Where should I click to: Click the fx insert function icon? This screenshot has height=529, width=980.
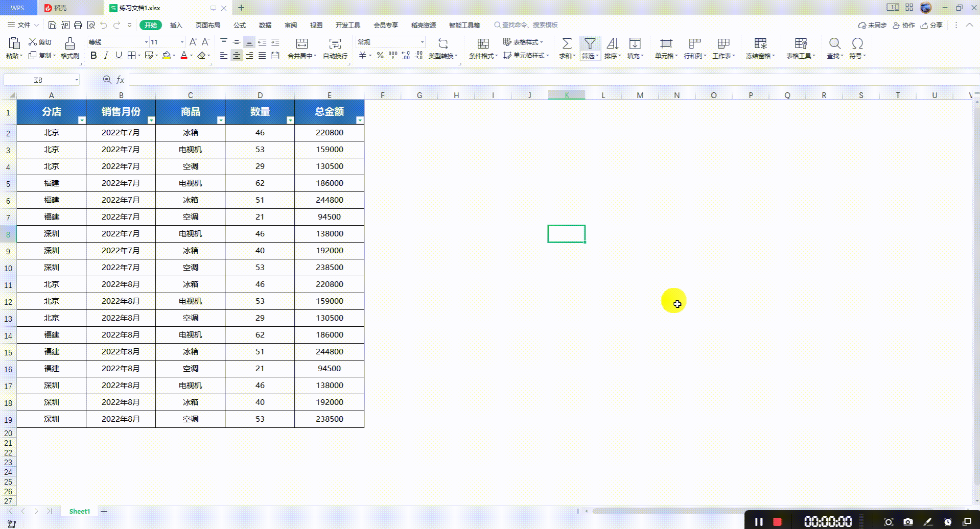point(121,80)
